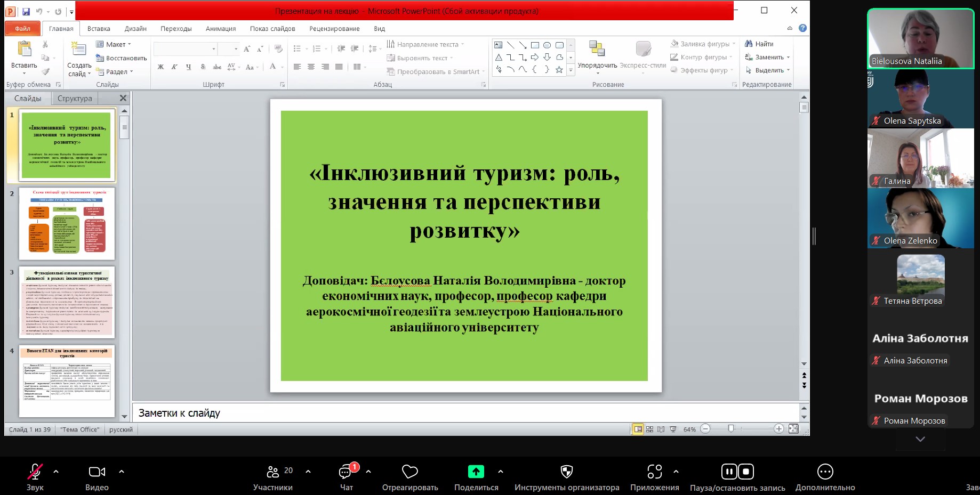980x495 pixels.
Task: Switch to Дизайн ribbon tab
Action: (x=135, y=28)
